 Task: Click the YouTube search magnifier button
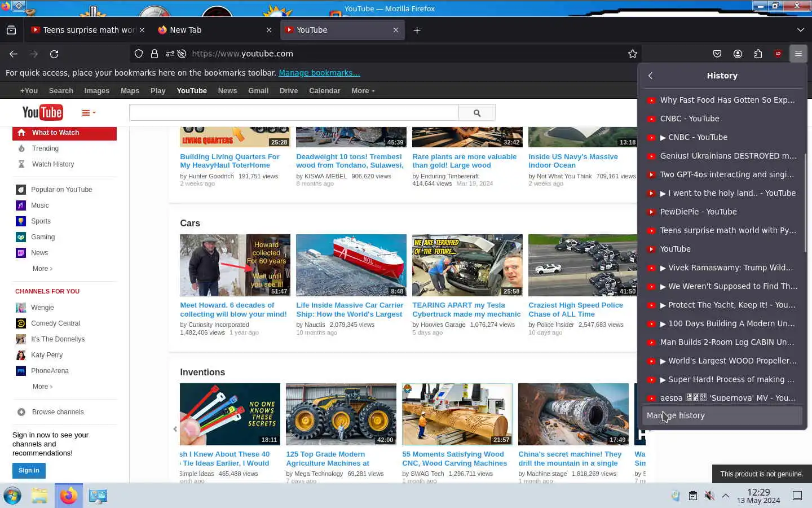[x=477, y=113]
